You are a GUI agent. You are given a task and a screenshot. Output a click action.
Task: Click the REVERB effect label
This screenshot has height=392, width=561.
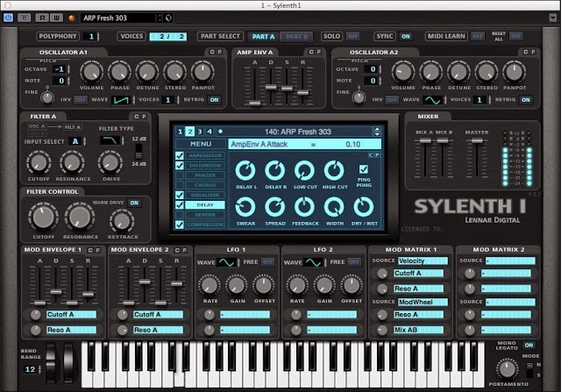pyautogui.click(x=205, y=215)
